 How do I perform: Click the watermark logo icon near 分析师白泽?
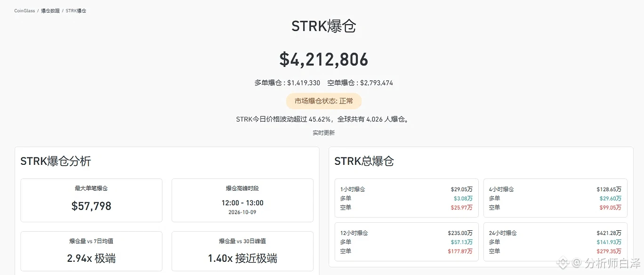click(x=564, y=262)
